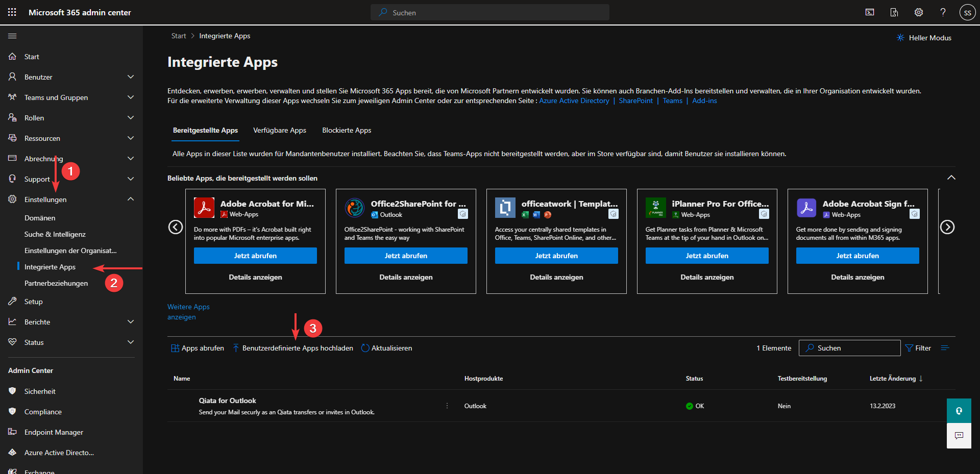The height and width of the screenshot is (474, 980).
Task: Expand the Berichte navigation section
Action: pos(131,322)
